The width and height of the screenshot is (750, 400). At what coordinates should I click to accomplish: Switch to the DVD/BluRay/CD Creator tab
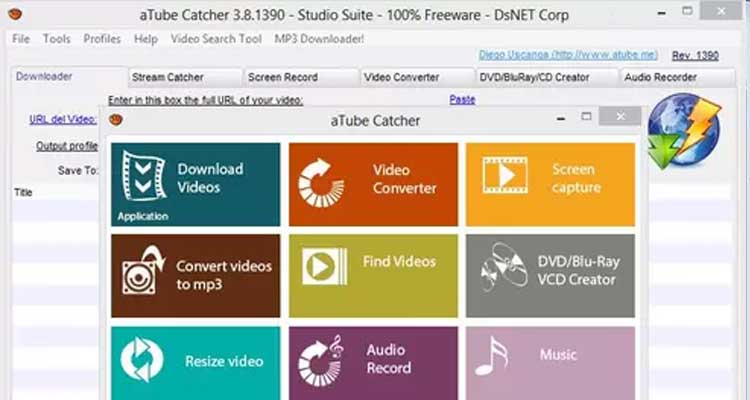pyautogui.click(x=547, y=77)
